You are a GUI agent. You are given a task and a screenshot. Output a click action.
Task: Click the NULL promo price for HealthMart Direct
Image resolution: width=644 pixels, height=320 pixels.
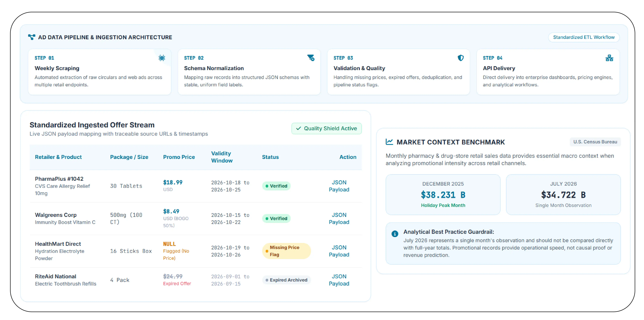click(169, 244)
